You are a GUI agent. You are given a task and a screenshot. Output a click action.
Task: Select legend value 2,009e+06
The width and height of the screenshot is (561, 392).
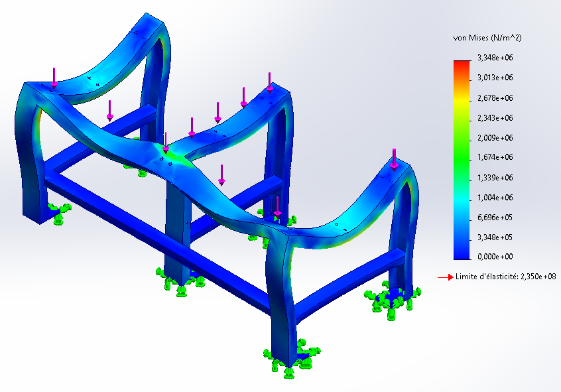tap(495, 138)
